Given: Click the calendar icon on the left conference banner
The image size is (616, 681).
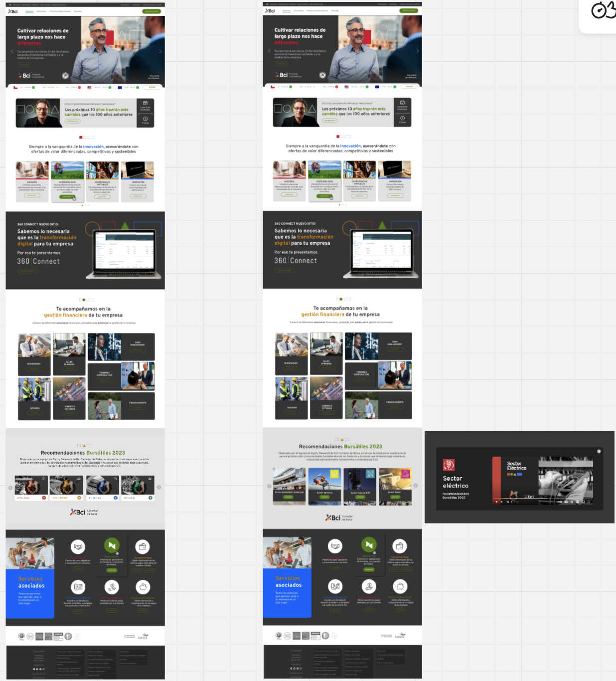Looking at the screenshot, I should pyautogui.click(x=145, y=102).
